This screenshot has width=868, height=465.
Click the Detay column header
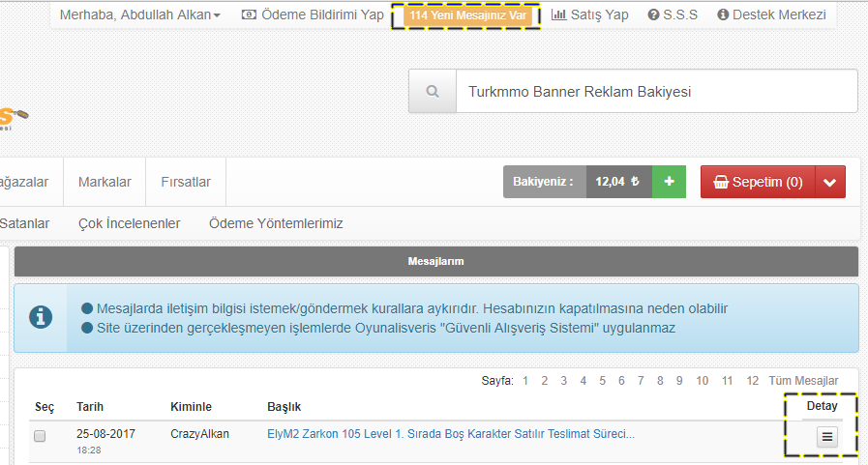[823, 406]
